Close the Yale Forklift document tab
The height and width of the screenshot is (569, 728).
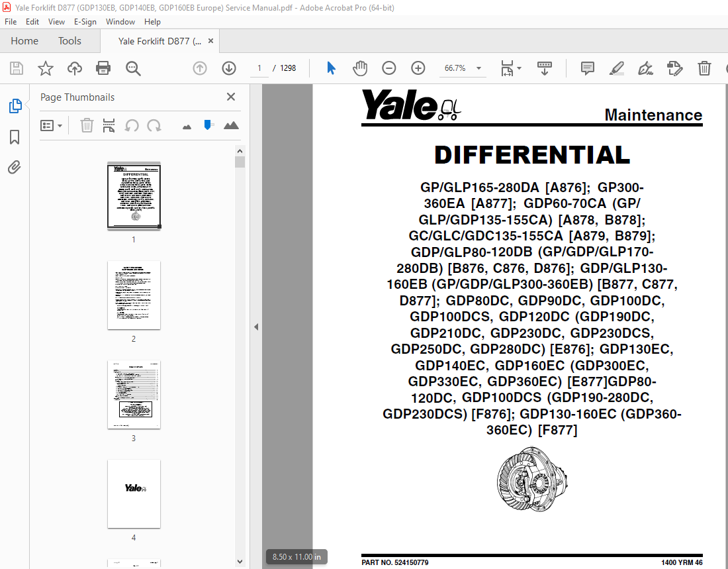(210, 41)
